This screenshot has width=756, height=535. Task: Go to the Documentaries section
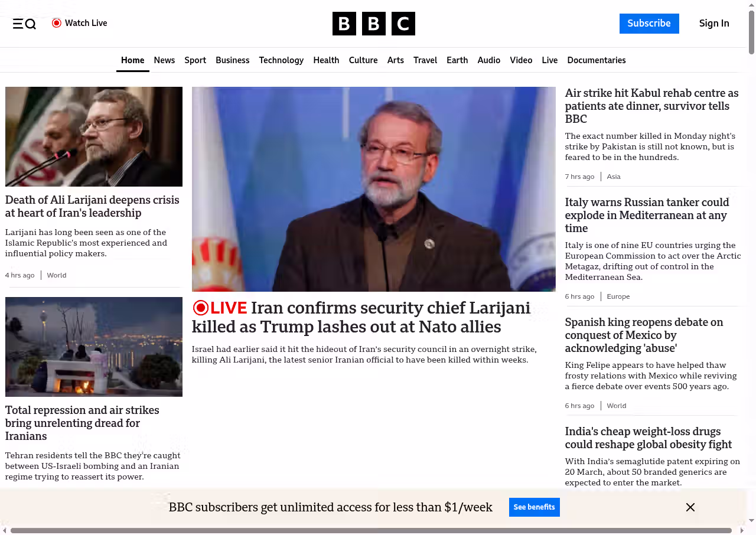[596, 60]
